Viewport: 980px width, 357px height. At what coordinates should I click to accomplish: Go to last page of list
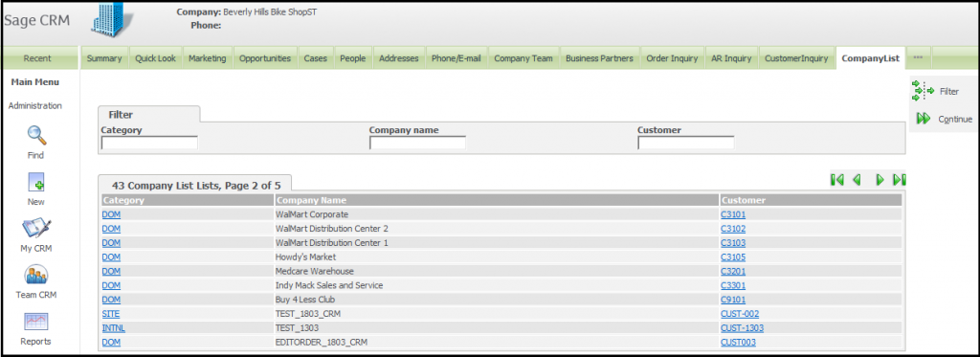pyautogui.click(x=900, y=180)
